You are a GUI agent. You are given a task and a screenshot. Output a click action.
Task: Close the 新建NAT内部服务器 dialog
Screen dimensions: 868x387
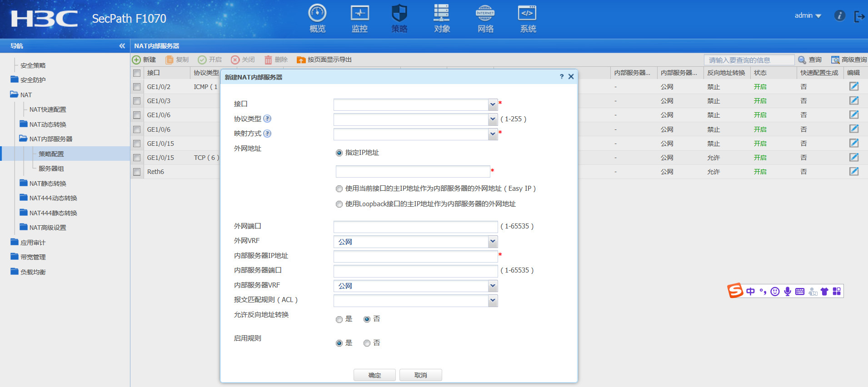point(571,77)
